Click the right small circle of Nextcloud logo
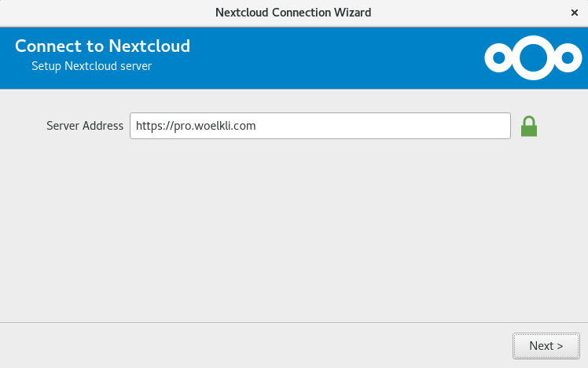 (x=568, y=57)
